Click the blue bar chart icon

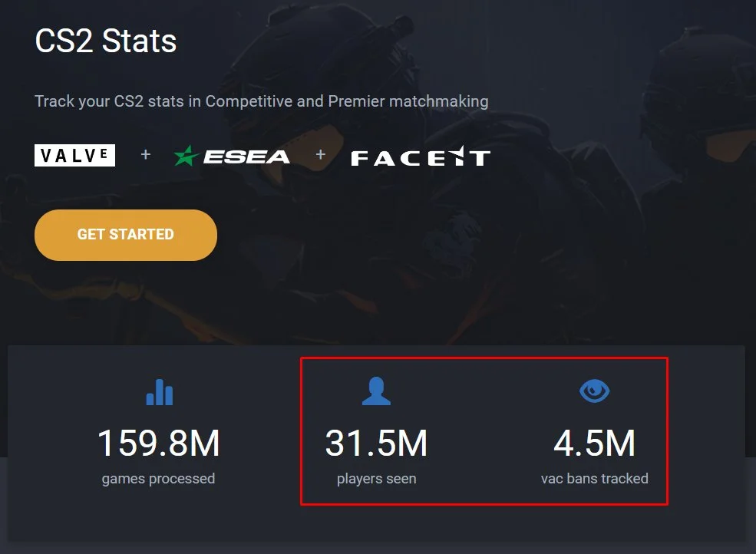tap(159, 391)
